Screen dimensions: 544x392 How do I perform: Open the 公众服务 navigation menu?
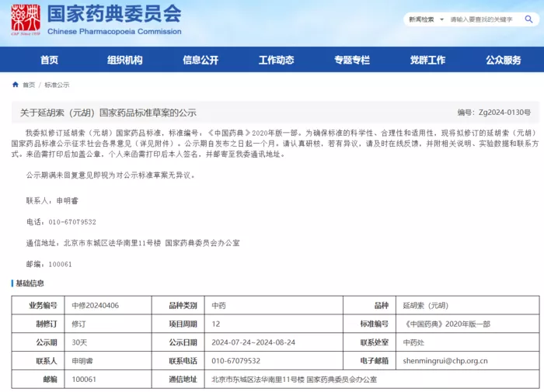pos(504,60)
